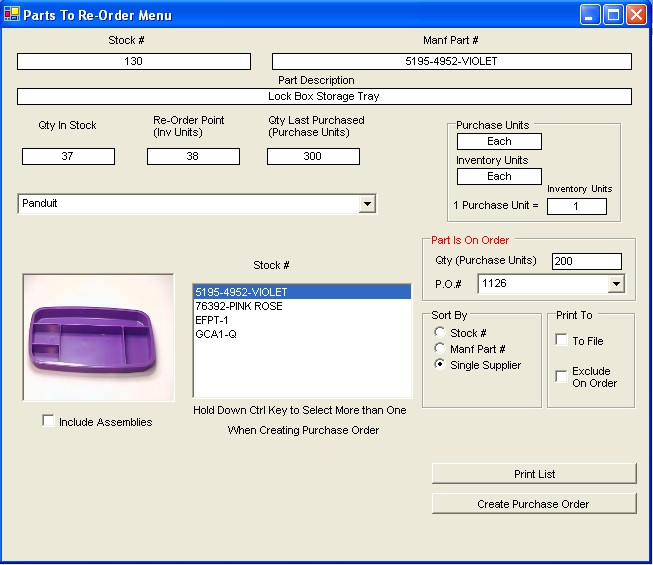Click the Qty Last Purchased field
This screenshot has width=653, height=565.
point(313,156)
